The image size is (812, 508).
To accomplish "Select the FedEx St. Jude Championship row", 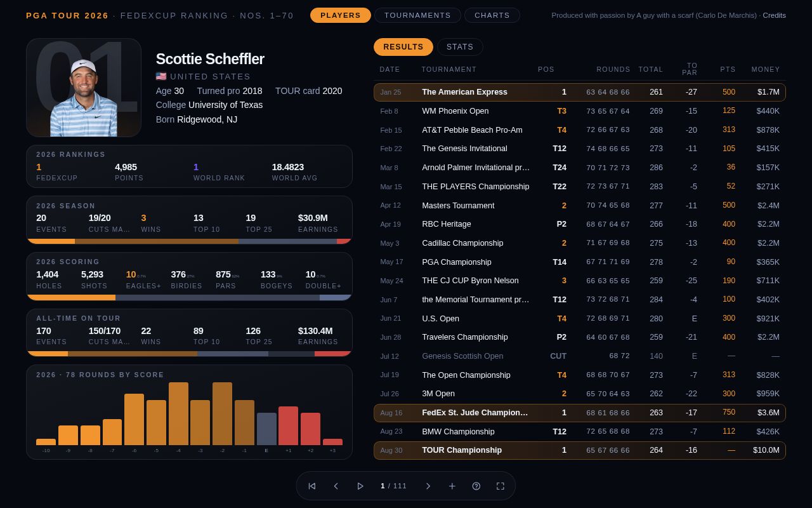I will 580,413.
